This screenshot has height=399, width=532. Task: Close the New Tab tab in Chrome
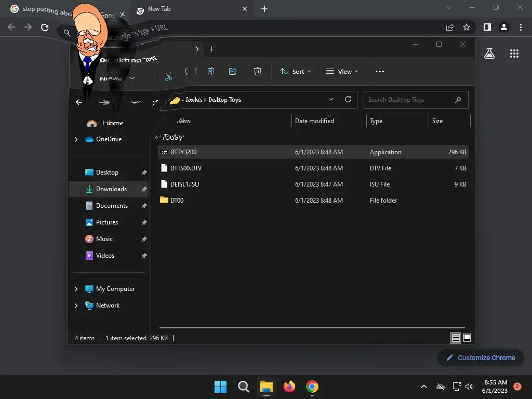[245, 9]
